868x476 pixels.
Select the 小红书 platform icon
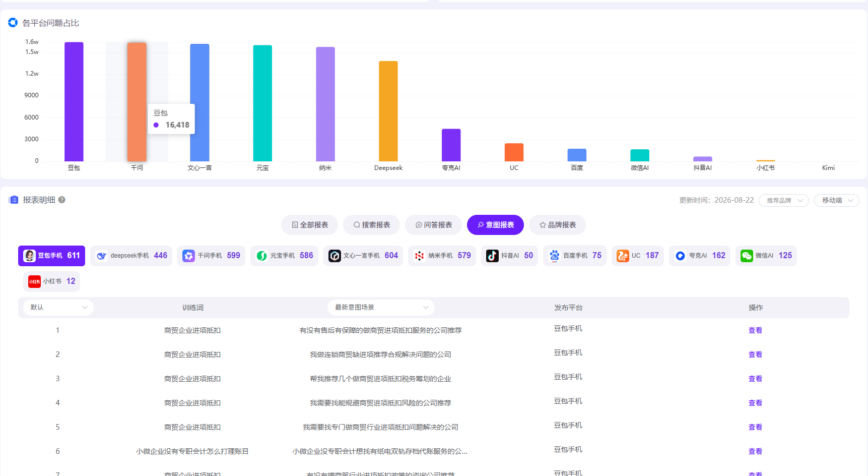(34, 281)
